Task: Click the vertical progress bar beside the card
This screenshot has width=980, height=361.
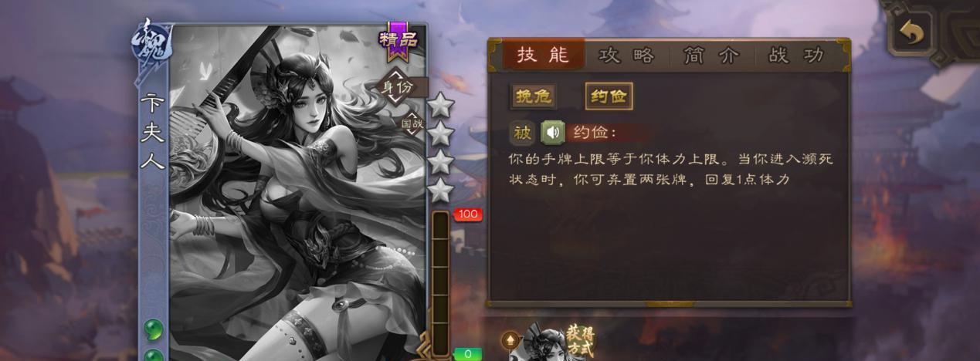Action: tap(440, 284)
